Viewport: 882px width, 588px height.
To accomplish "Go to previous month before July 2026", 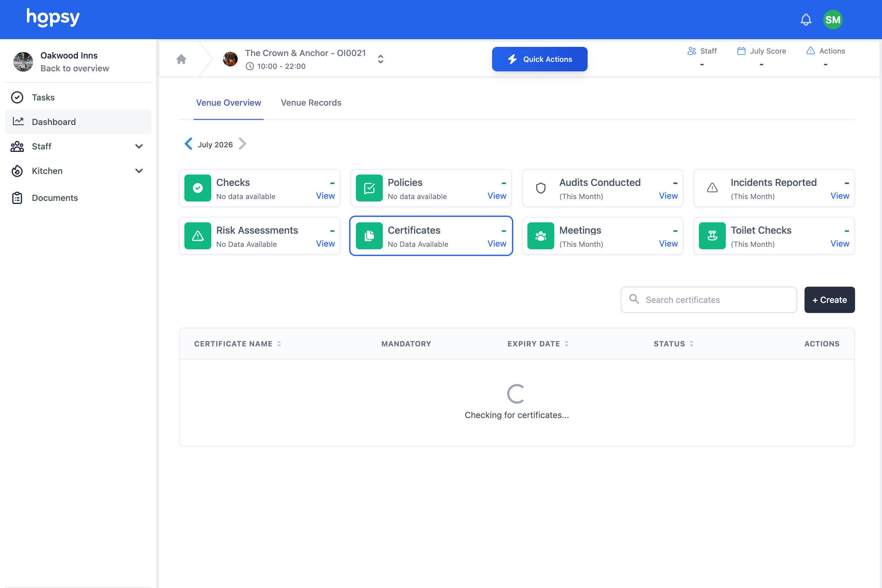I will pos(189,144).
